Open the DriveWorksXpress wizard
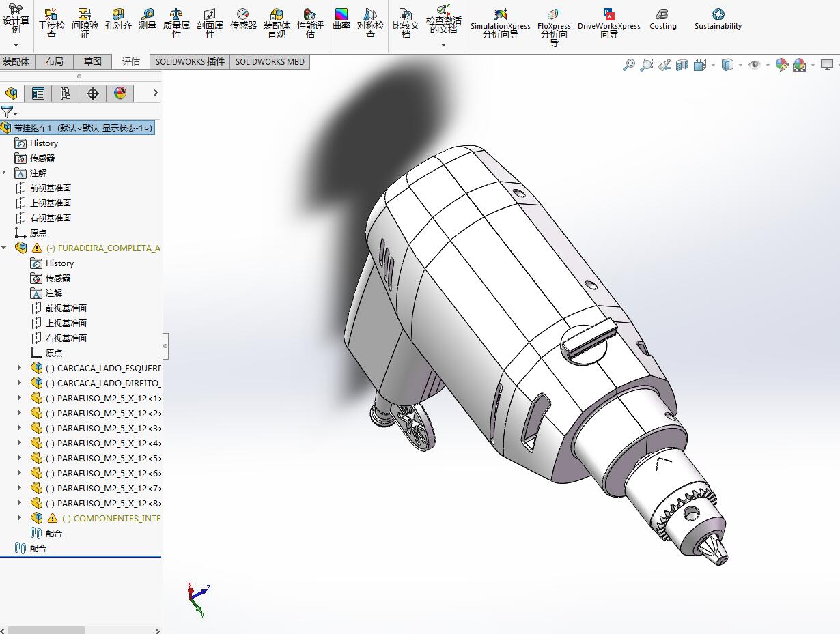This screenshot has width=840, height=634. coord(609,23)
